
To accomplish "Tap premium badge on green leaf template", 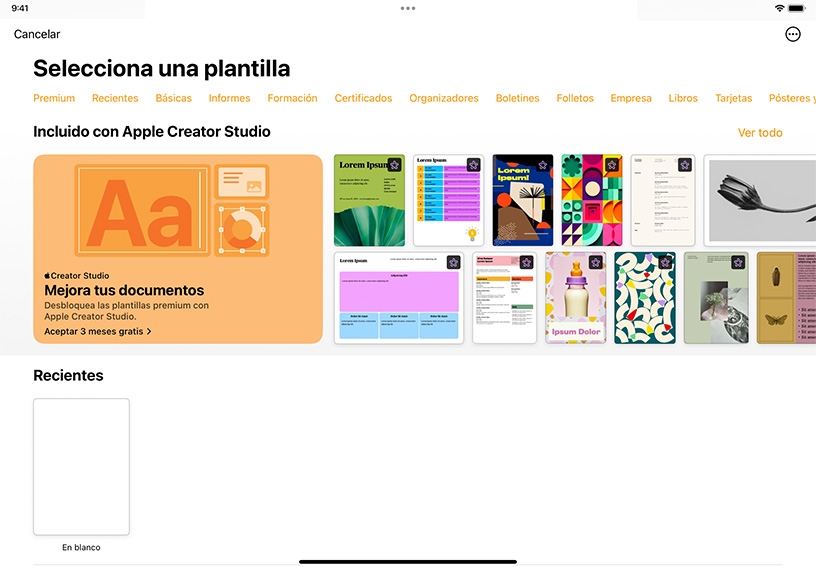I will coord(394,165).
